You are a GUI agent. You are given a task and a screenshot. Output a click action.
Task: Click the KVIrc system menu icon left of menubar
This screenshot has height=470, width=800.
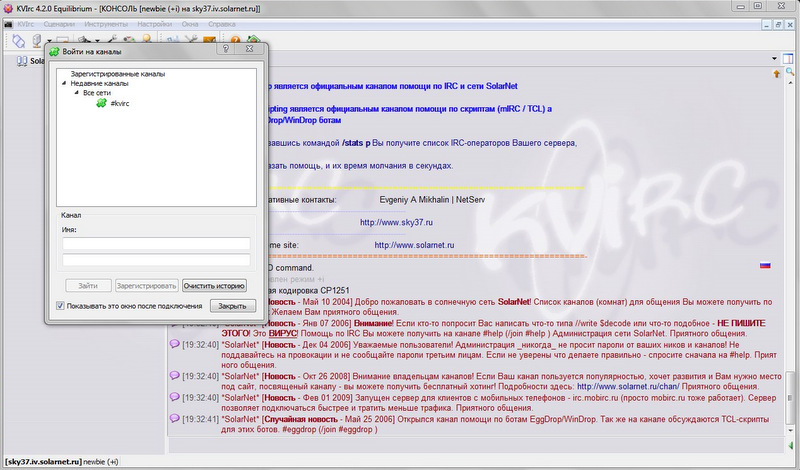click(8, 24)
